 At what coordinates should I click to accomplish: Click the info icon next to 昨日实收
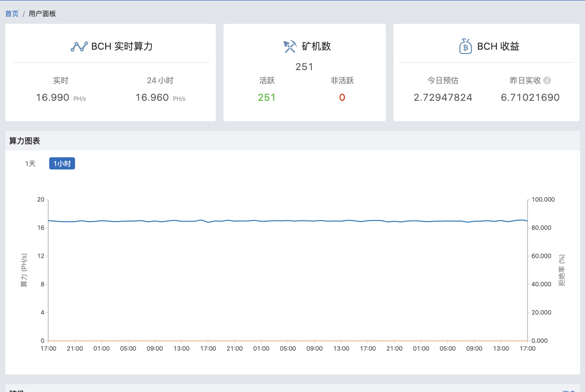pyautogui.click(x=547, y=81)
